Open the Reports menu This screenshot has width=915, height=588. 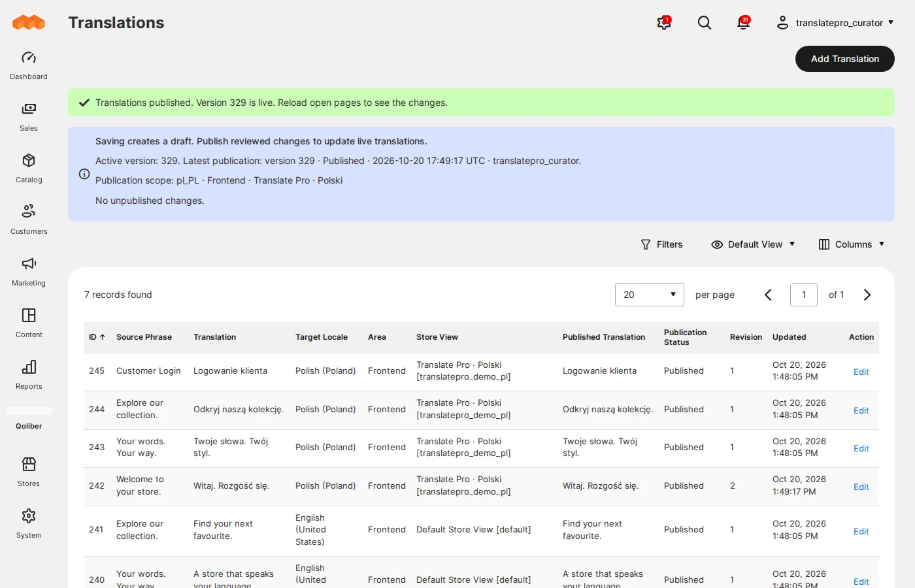(29, 375)
